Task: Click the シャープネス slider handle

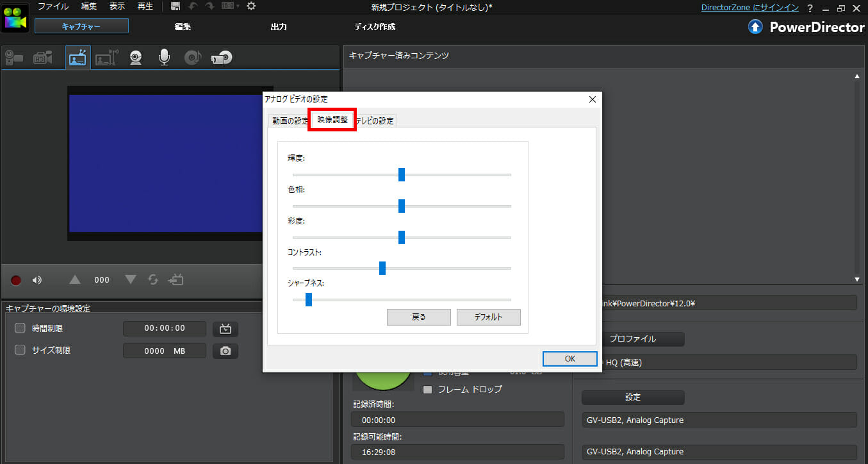Action: pos(309,299)
